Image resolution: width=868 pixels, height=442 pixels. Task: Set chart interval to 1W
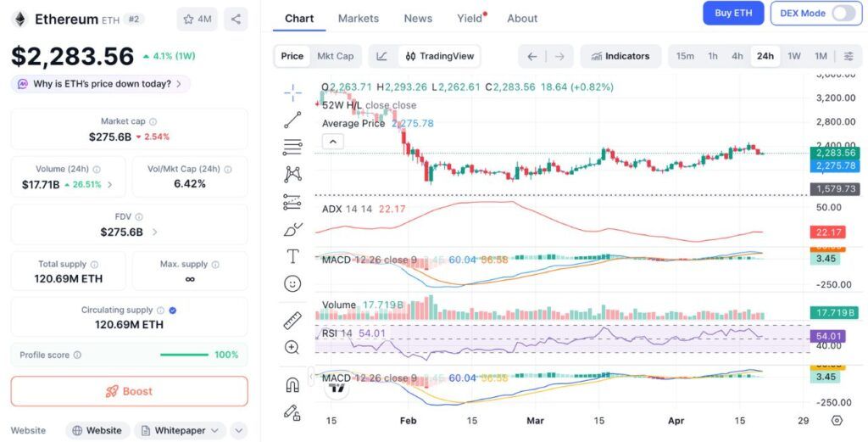tap(793, 56)
